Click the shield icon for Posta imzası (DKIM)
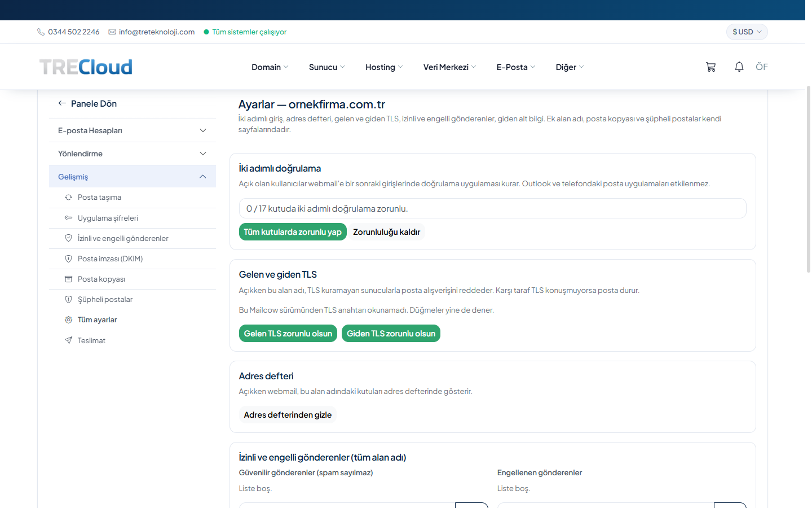The image size is (812, 508). 68,259
